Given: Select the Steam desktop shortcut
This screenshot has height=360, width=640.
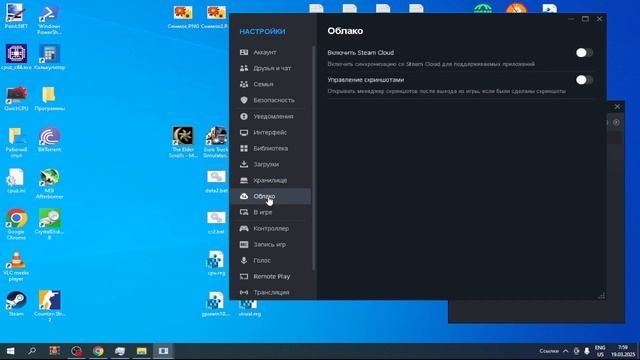Looking at the screenshot, I should tap(16, 304).
